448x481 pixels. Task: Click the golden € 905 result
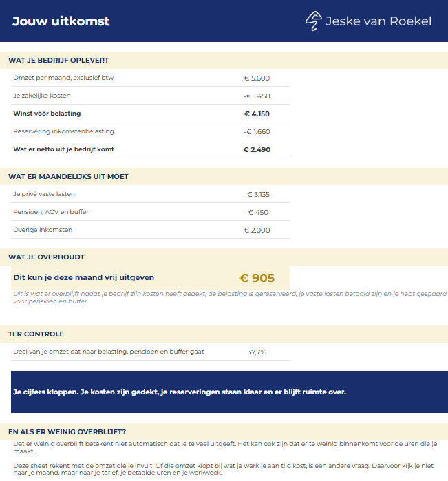click(x=257, y=278)
